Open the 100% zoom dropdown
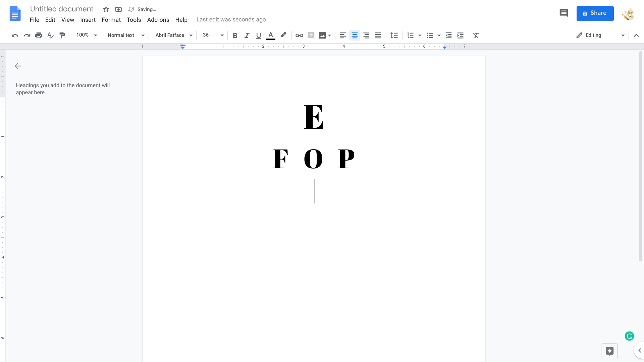This screenshot has height=362, width=644. tap(86, 35)
